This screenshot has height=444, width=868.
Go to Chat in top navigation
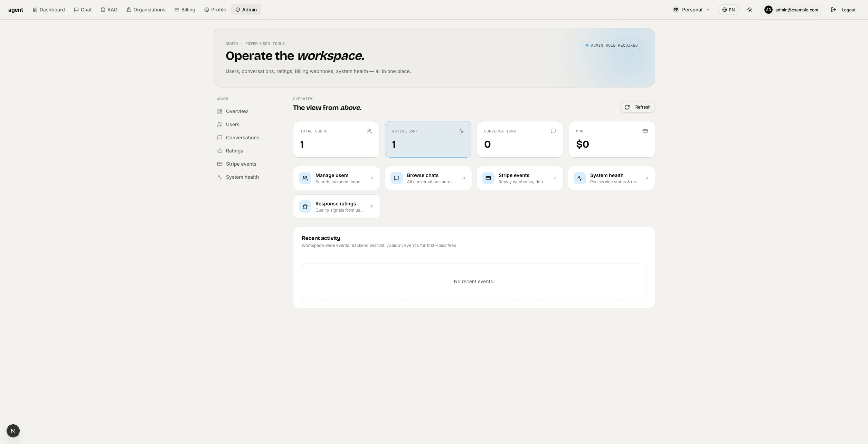point(83,10)
